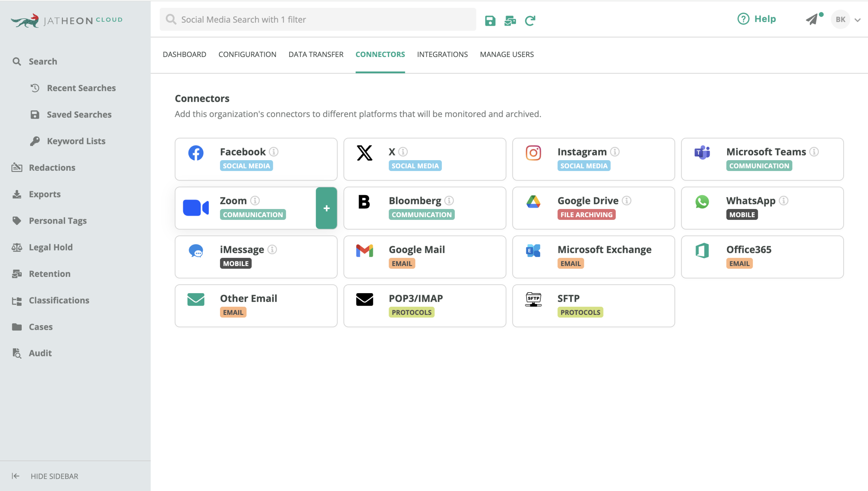Click the Zoom info icon
Screen dimensions: 868x491
click(255, 201)
